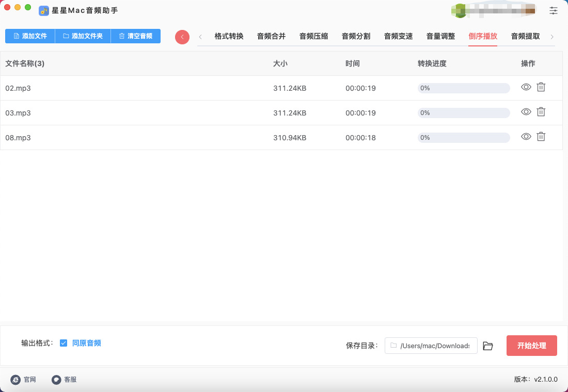Click the 添加文件 button
This screenshot has height=392, width=568.
click(30, 36)
